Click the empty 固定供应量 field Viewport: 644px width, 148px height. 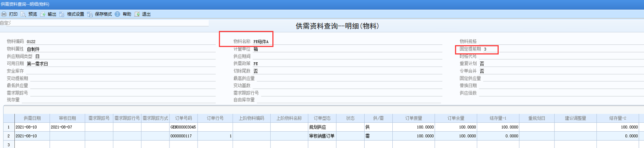[563, 78]
